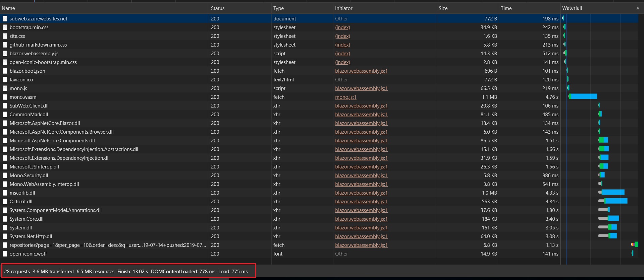Open blazor.webassembly.js:1 initiator link for repositories request
The image size is (644, 280).
[361, 245]
